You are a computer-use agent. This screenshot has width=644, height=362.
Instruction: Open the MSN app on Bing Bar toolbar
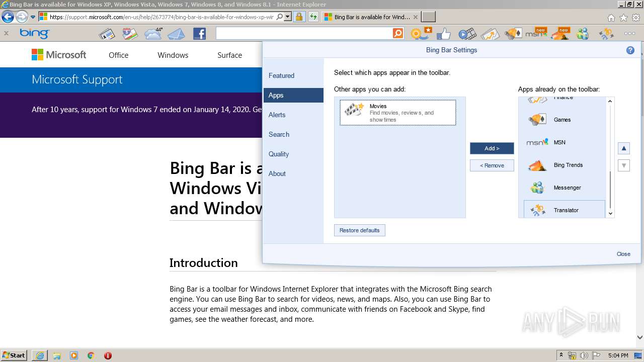click(536, 34)
